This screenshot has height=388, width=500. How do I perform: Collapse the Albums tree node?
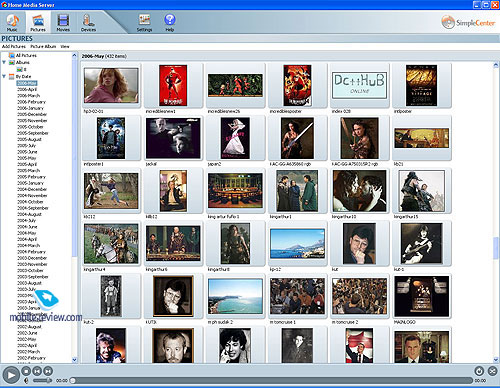click(x=4, y=62)
